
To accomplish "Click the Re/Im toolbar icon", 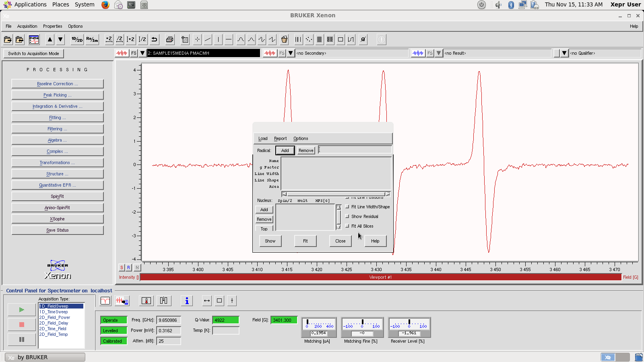I will pyautogui.click(x=92, y=39).
